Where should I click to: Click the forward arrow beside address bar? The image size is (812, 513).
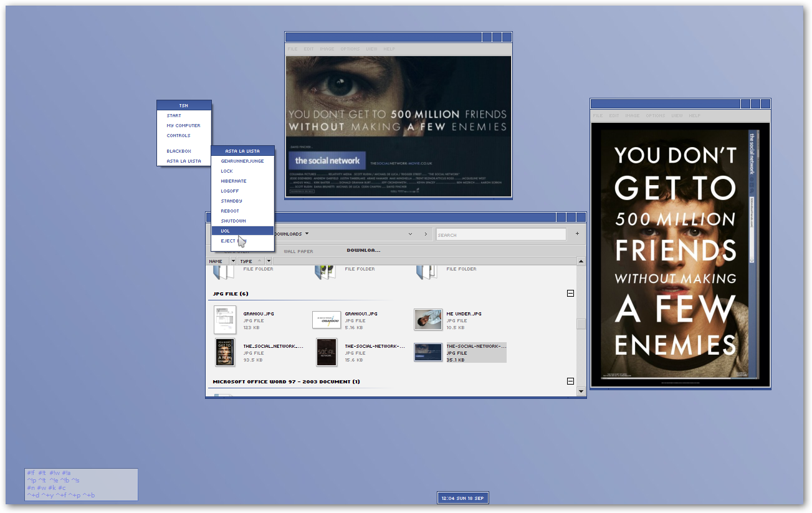(426, 234)
